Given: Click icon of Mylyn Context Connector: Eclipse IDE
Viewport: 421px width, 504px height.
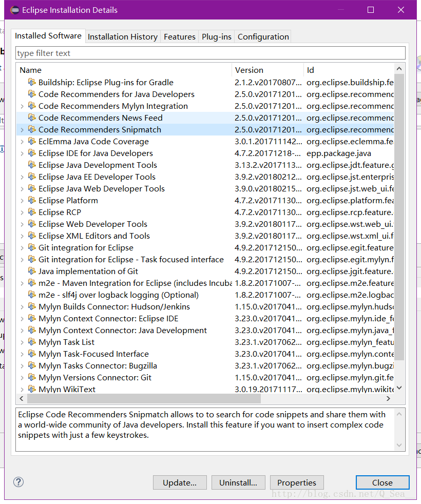Looking at the screenshot, I should (32, 319).
